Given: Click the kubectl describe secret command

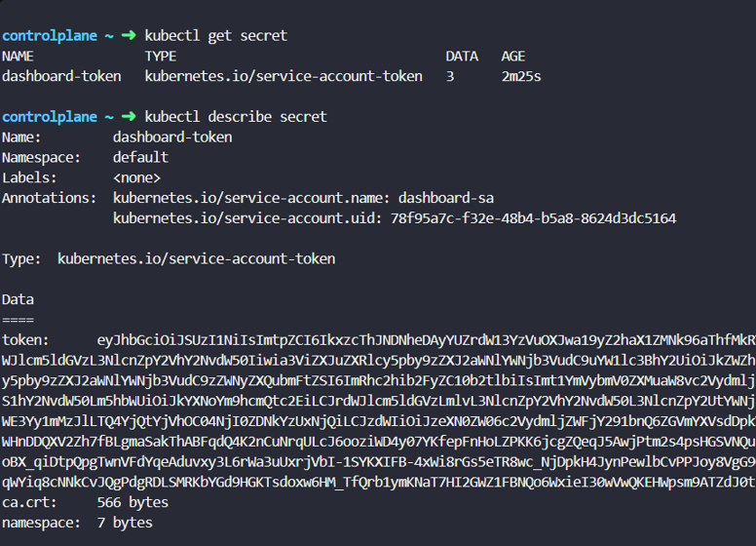Looking at the screenshot, I should point(236,117).
